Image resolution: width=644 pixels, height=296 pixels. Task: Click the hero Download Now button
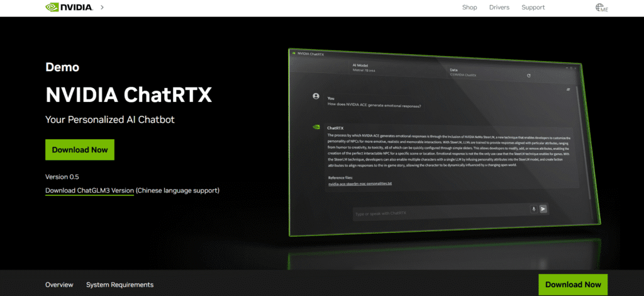(x=79, y=150)
